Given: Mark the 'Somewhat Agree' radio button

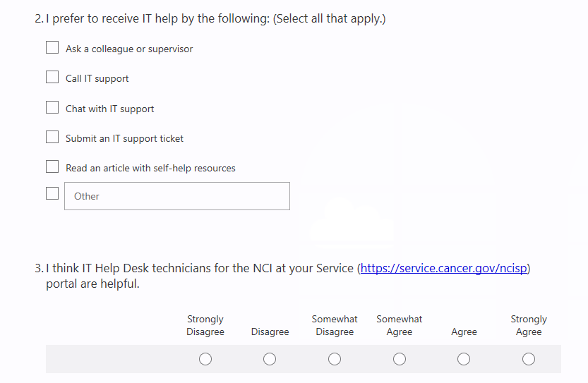Looking at the screenshot, I should (x=400, y=359).
